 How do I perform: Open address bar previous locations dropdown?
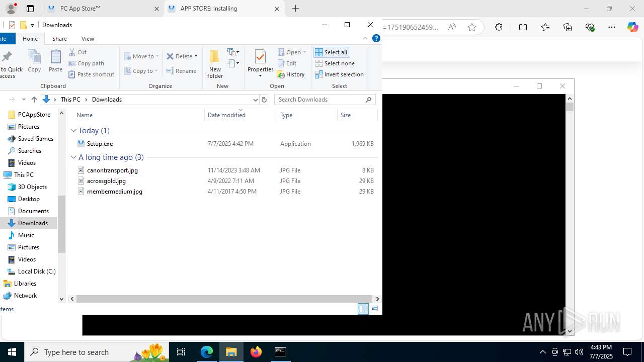click(x=255, y=100)
